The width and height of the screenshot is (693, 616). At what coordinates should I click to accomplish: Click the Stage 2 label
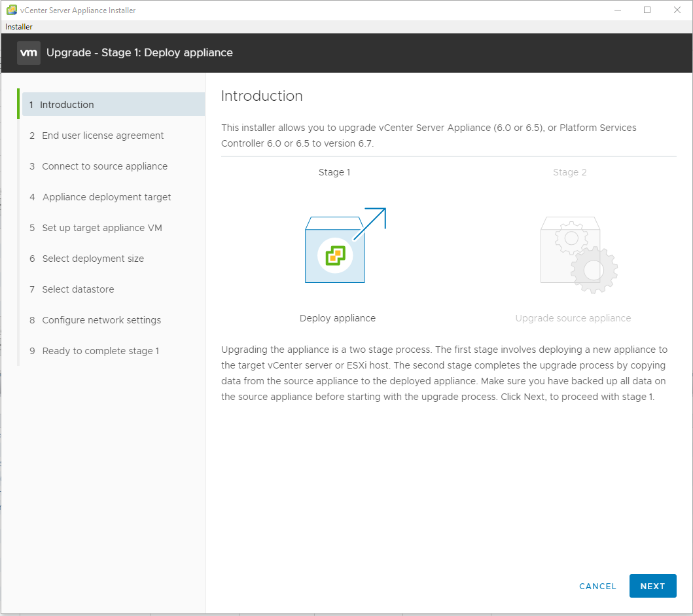click(x=569, y=172)
